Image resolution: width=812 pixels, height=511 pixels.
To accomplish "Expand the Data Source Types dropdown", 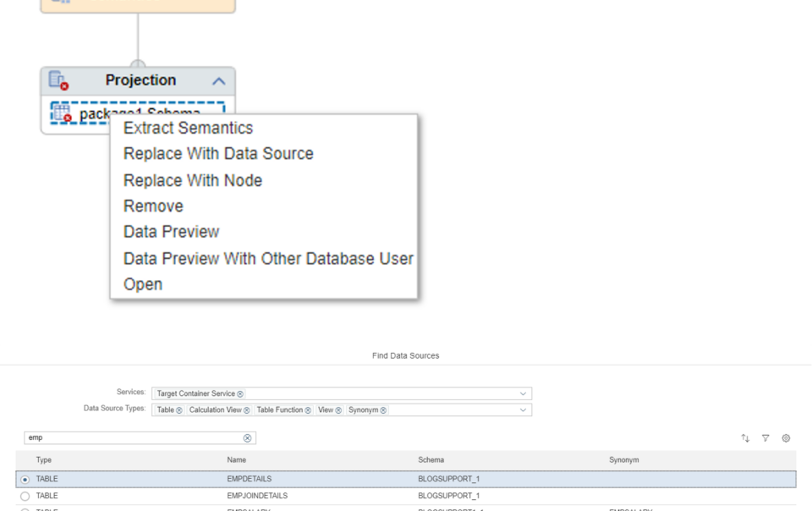I will (523, 410).
